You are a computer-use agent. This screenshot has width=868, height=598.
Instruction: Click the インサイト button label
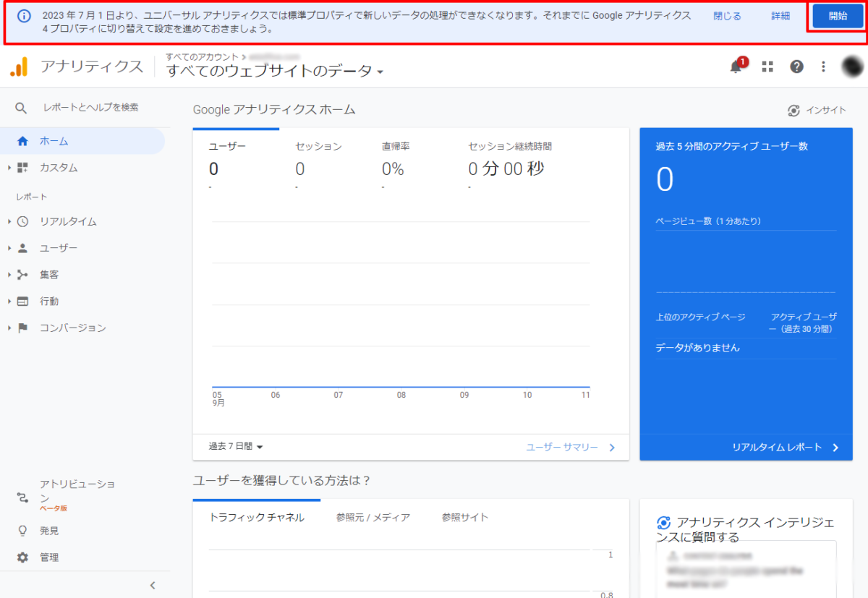tap(826, 111)
